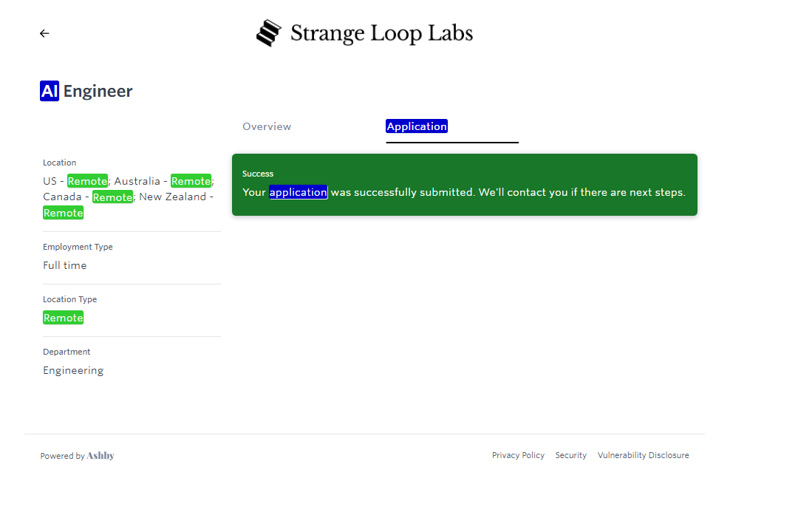The width and height of the screenshot is (798, 532).
Task: Click the highlighted Remote after US
Action: click(x=87, y=181)
